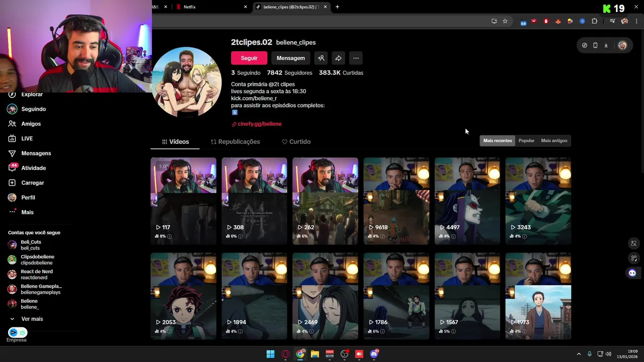Open the video with 1567 views
The width and height of the screenshot is (644, 362).
(x=467, y=296)
